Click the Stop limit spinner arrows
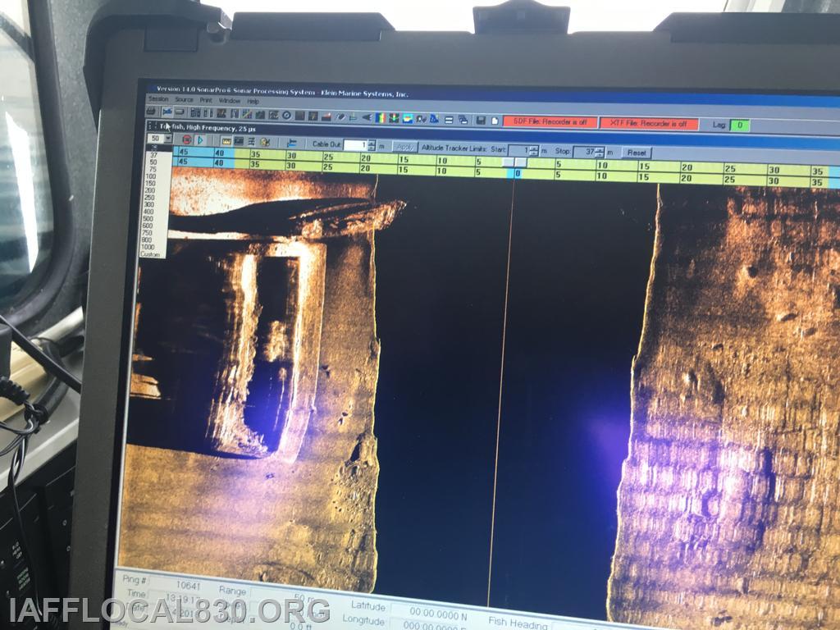This screenshot has height=630, width=840. coord(600,153)
